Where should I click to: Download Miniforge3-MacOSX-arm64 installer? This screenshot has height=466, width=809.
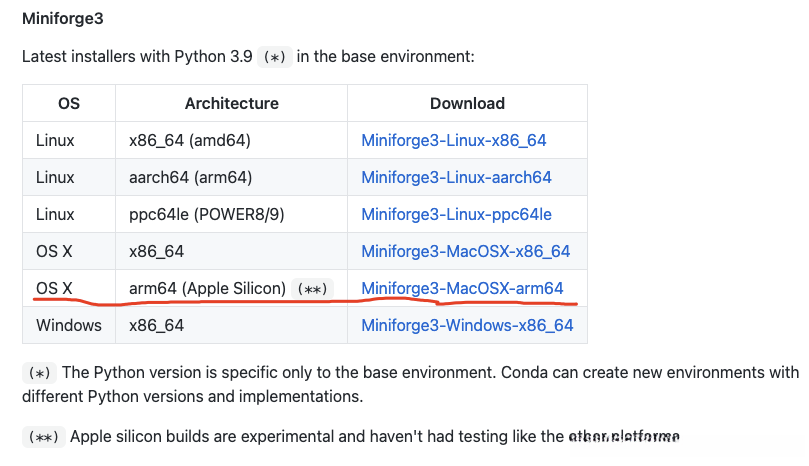pos(462,288)
